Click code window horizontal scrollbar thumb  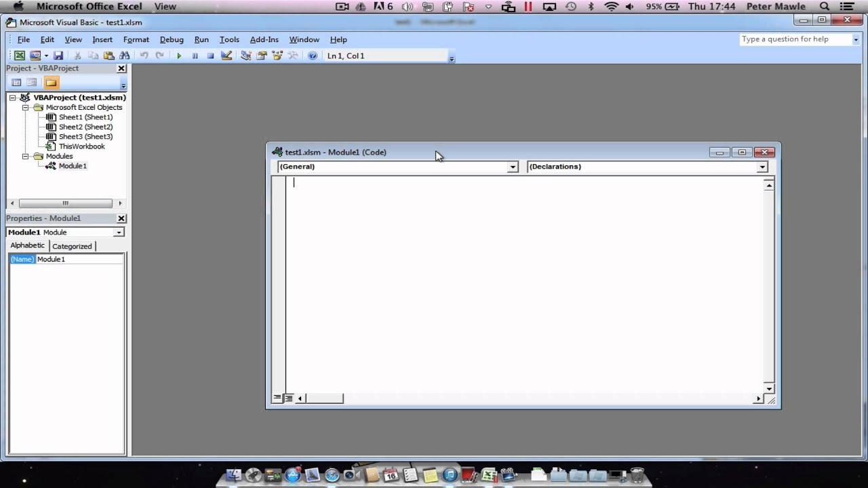pos(324,399)
